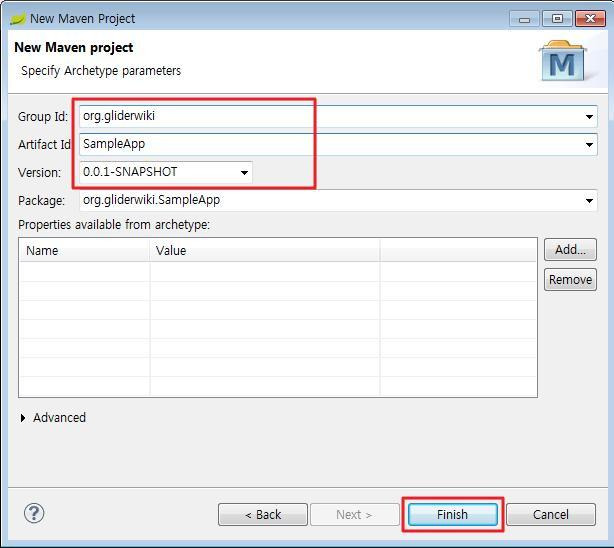Click the Name column header
The image size is (614, 548).
click(x=84, y=250)
